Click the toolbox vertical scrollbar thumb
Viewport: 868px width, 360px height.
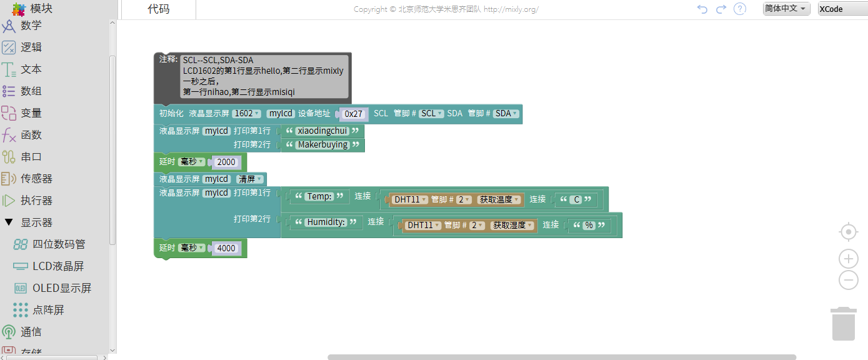[112, 150]
